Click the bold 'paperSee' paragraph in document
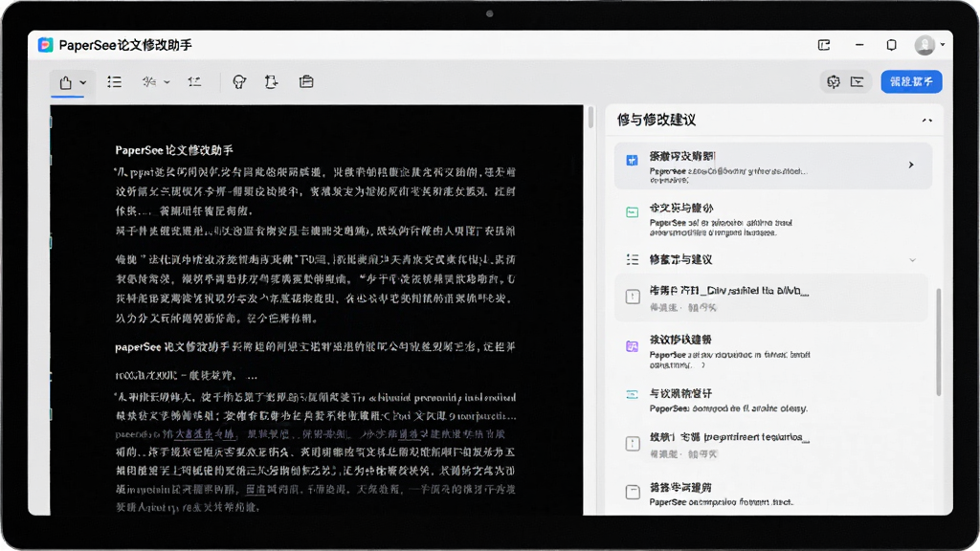Image resolution: width=980 pixels, height=551 pixels. (x=315, y=346)
